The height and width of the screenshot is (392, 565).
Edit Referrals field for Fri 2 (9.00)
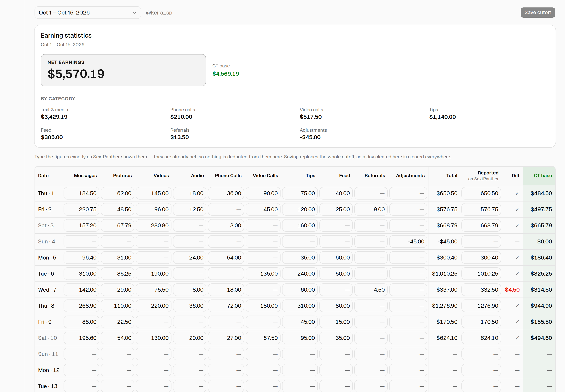(371, 210)
